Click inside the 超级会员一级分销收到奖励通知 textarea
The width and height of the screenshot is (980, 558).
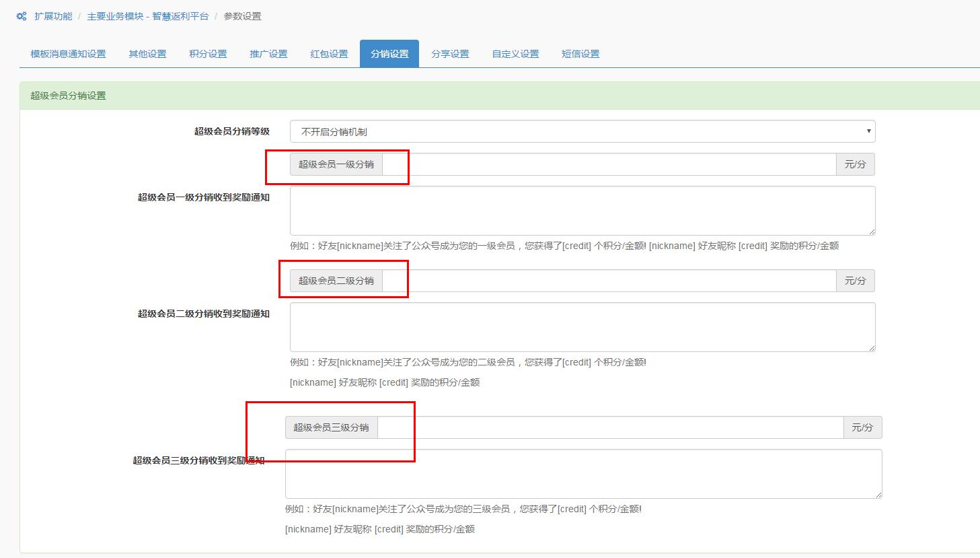(582, 210)
